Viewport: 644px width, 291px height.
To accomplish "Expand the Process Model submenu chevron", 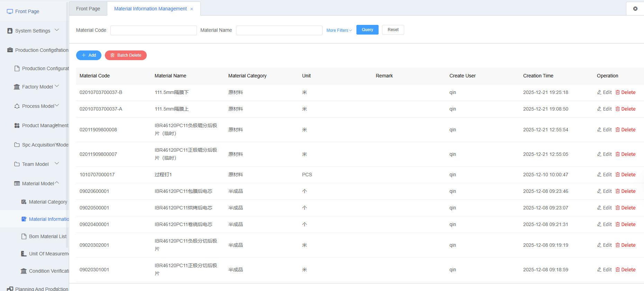I will coord(57,105).
